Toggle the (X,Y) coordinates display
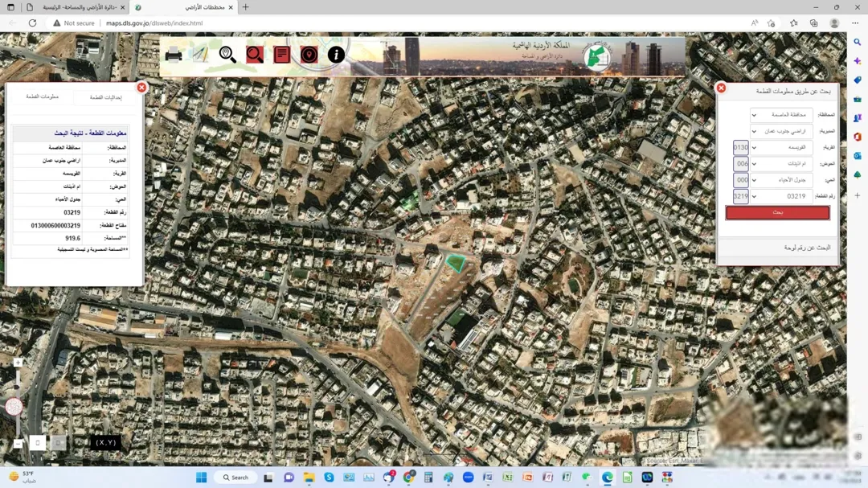The height and width of the screenshot is (488, 868). coord(105,442)
